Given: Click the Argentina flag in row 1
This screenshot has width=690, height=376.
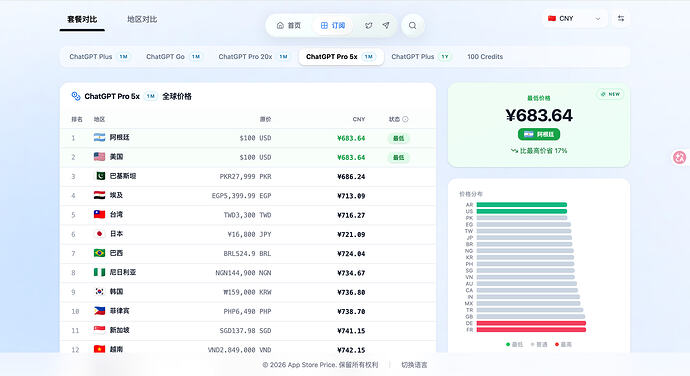Looking at the screenshot, I should [x=99, y=137].
